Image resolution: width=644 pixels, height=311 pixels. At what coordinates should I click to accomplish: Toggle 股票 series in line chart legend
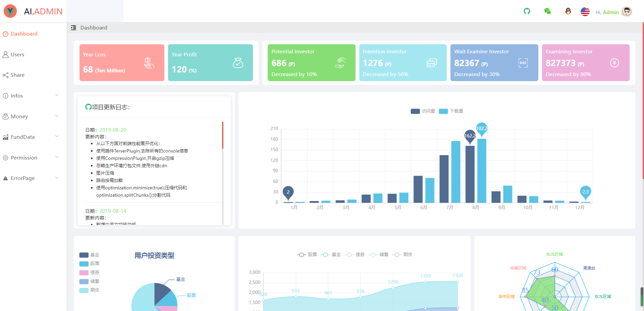click(307, 255)
